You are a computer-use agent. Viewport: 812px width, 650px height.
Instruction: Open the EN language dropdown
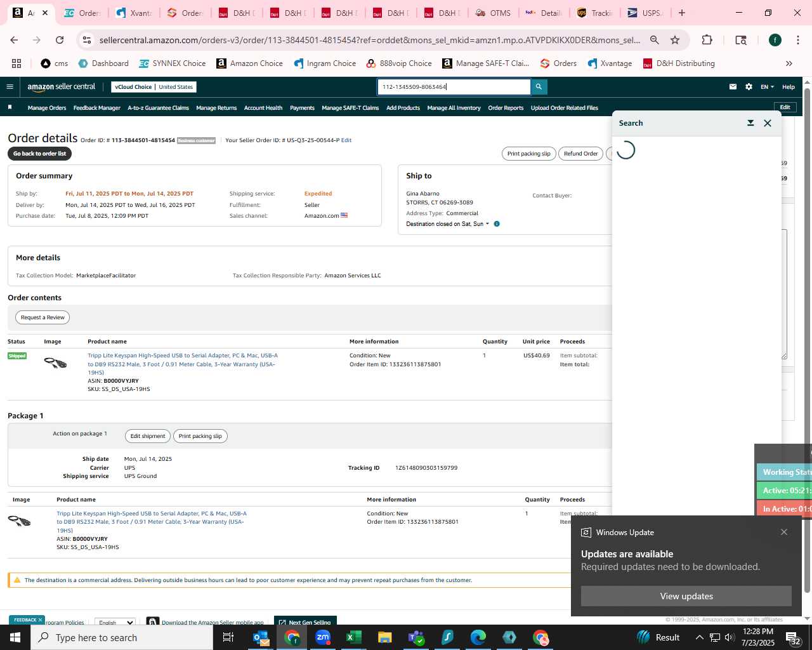point(768,87)
